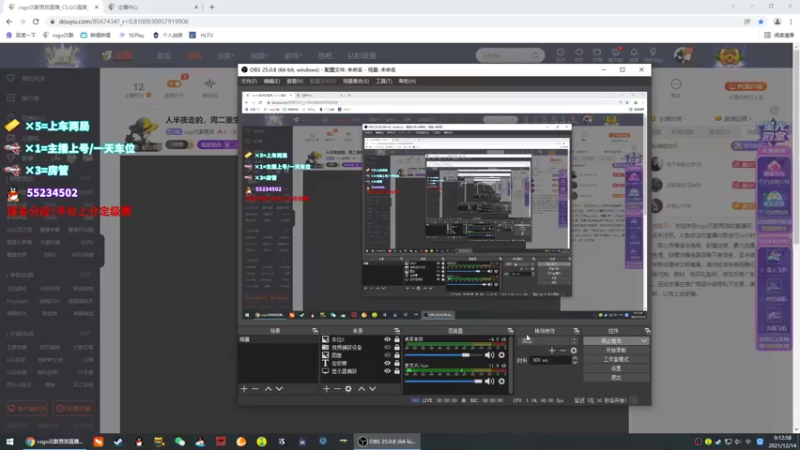Screen dimensions: 800x450
Task: Open 帮助(H) menu in OBS
Action: pos(407,81)
